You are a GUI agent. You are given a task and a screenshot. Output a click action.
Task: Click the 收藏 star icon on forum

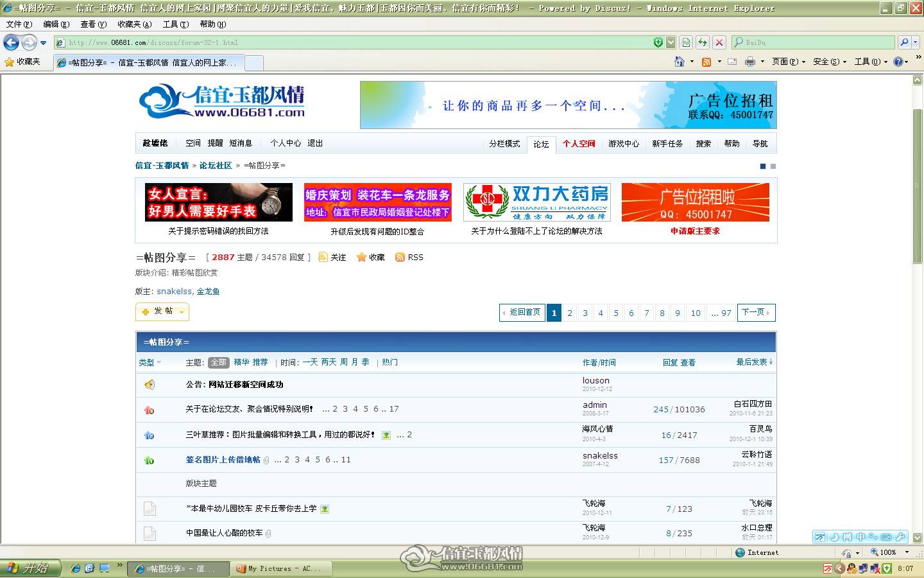362,257
